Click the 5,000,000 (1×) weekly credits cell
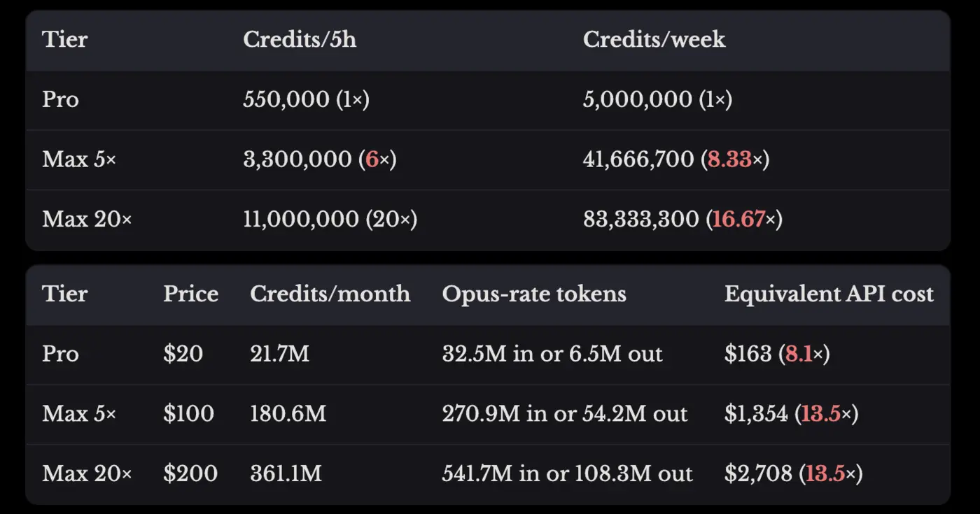 tap(657, 100)
